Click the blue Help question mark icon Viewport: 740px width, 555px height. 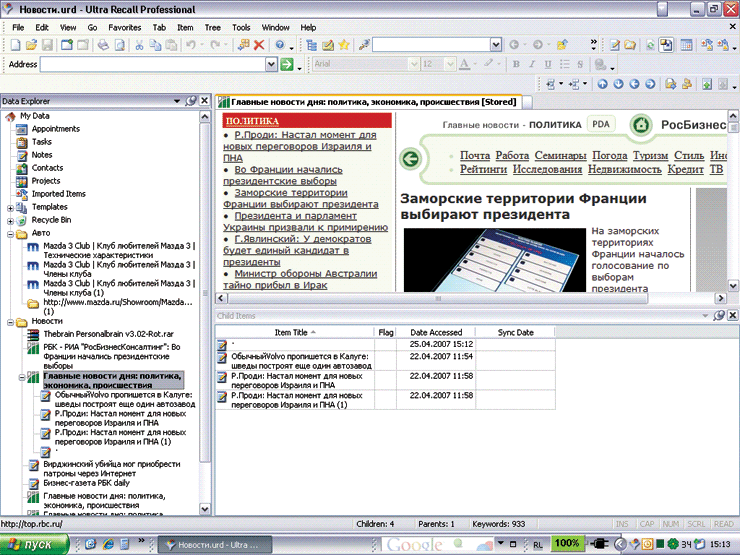pos(280,45)
